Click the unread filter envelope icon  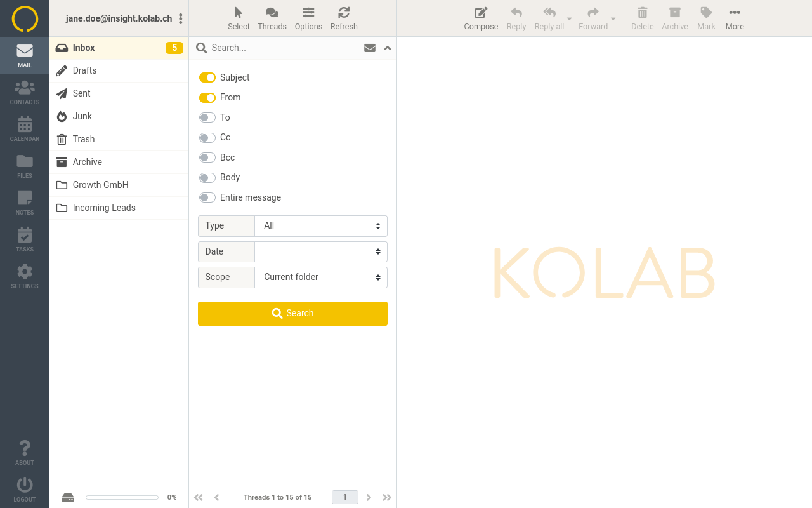pos(370,48)
